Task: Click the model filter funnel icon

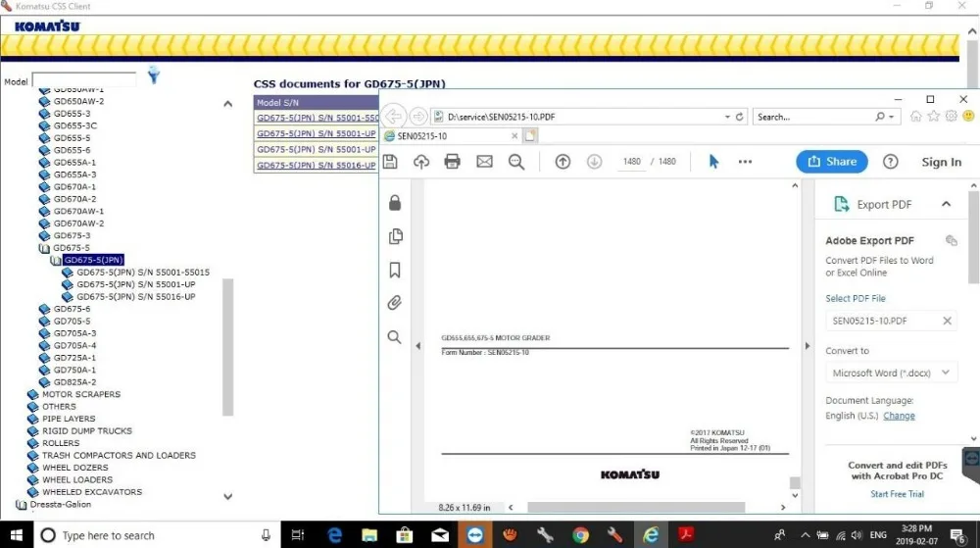Action: coord(153,75)
